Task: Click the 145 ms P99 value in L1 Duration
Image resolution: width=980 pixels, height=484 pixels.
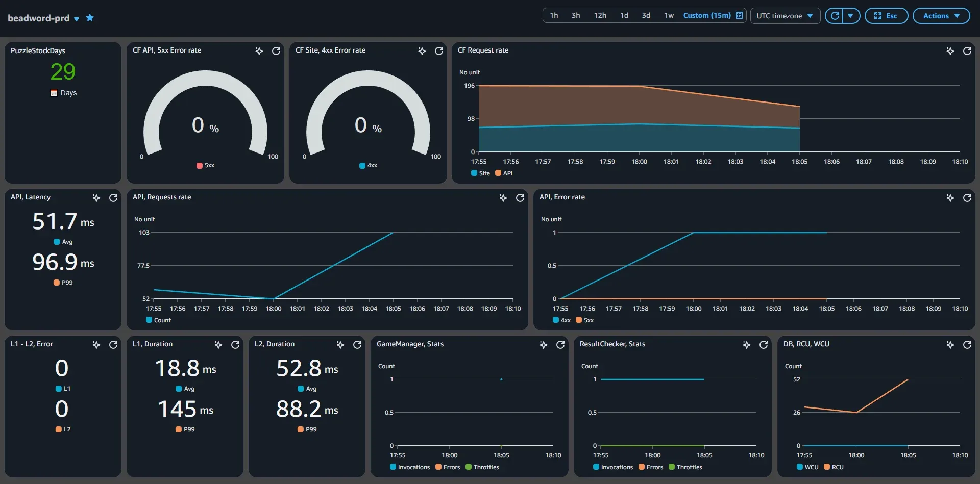Action: pyautogui.click(x=185, y=409)
